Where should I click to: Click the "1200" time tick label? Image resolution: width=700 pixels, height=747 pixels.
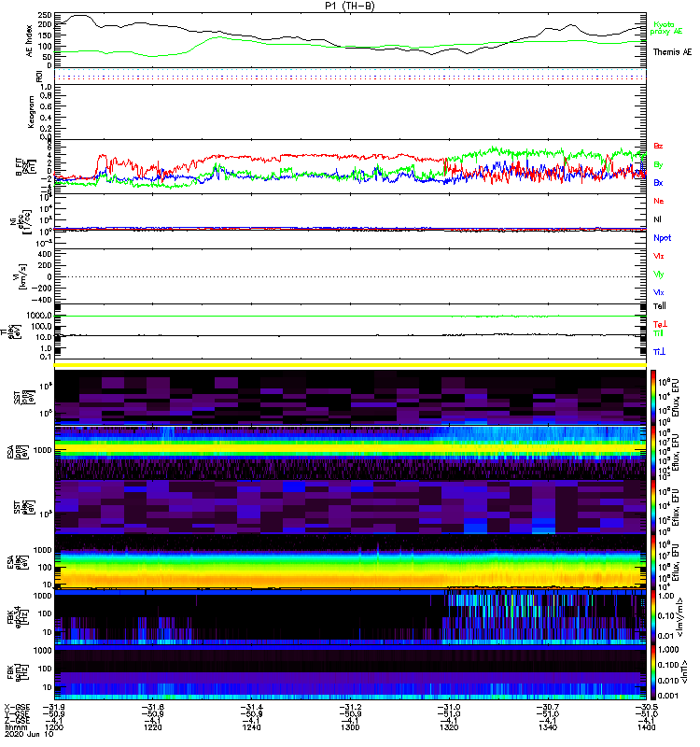coord(53,727)
